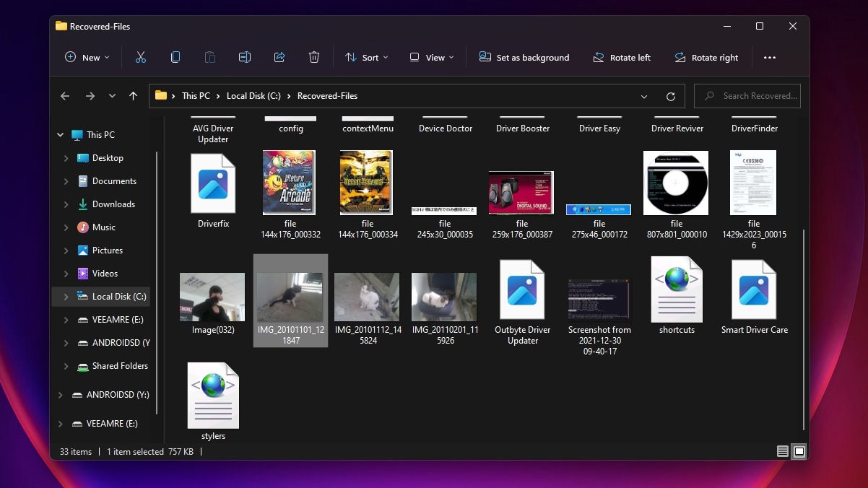Click the Delete trash can icon
Viewport: 868px width, 488px height.
click(314, 57)
